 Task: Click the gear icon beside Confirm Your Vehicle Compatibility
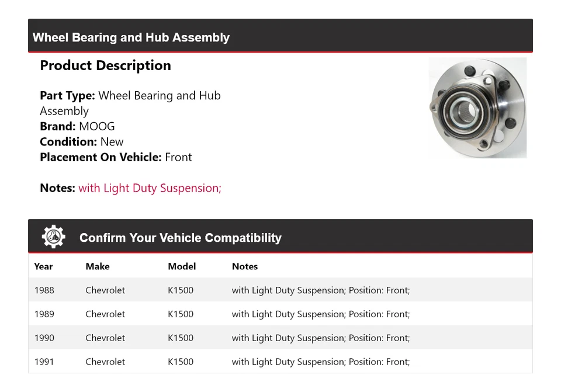53,237
